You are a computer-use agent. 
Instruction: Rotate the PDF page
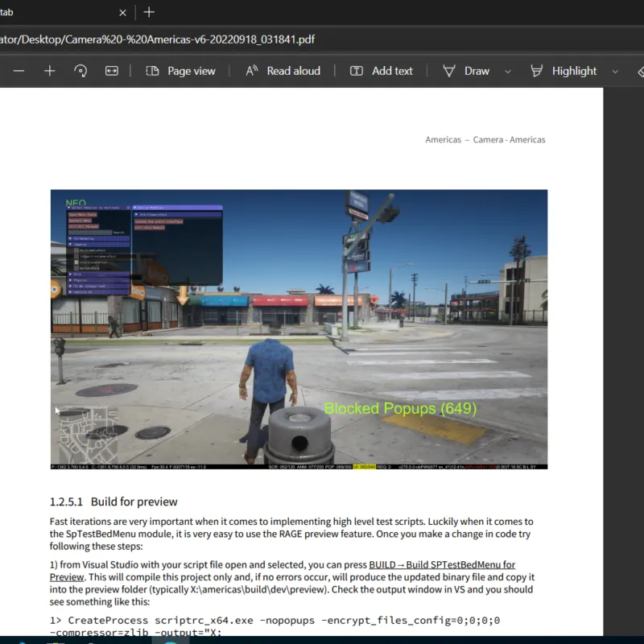80,71
